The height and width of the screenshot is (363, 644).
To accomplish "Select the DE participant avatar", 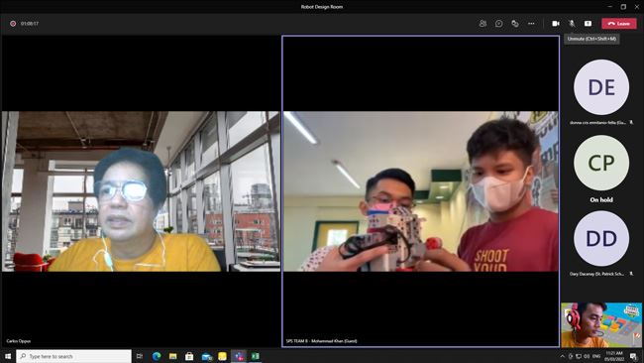I will (x=601, y=87).
